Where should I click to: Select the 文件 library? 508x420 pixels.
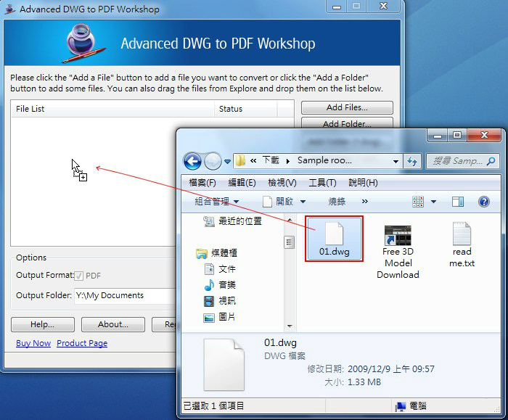coord(220,269)
